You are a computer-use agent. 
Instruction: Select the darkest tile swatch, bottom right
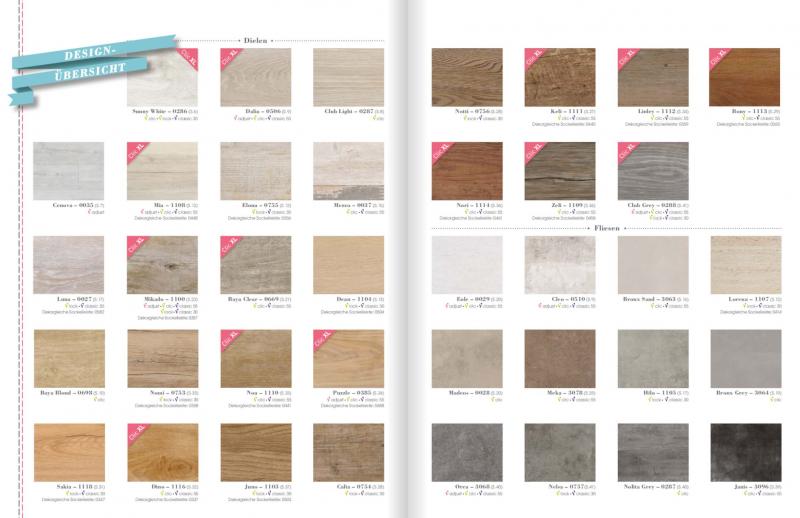click(x=745, y=452)
